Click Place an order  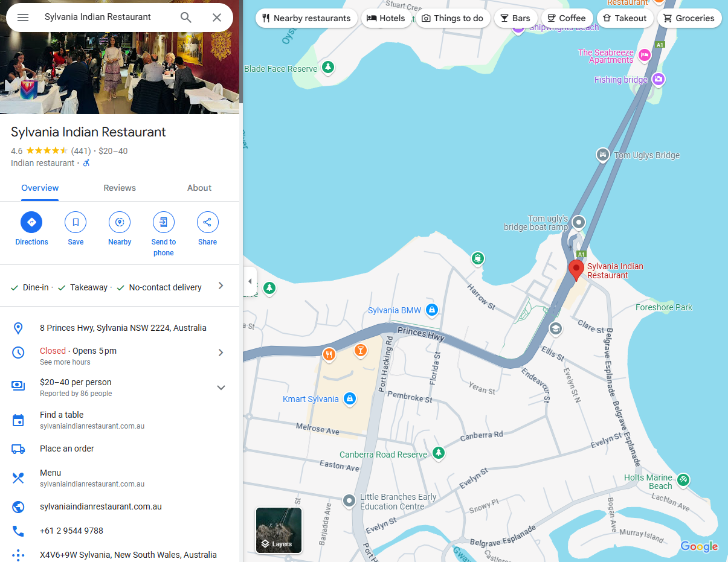(120, 449)
